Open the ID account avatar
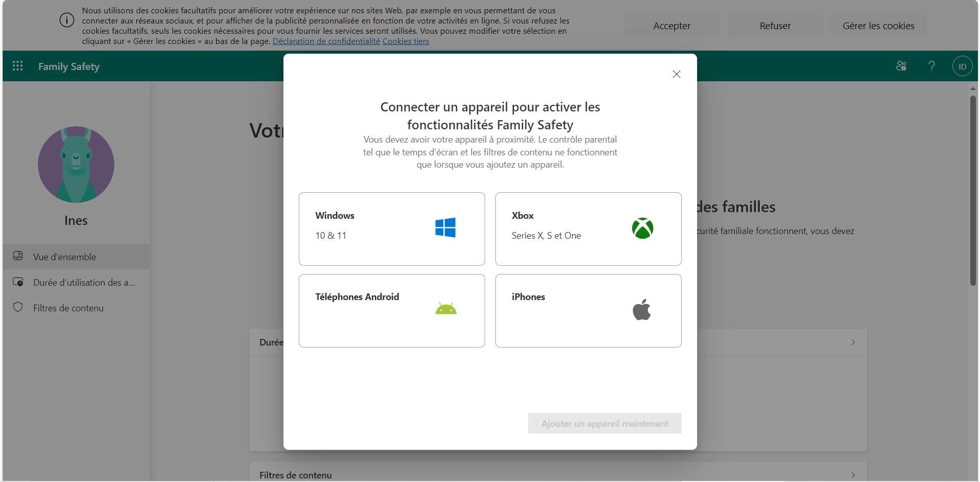Screen dimensions: 980x482 (962, 66)
